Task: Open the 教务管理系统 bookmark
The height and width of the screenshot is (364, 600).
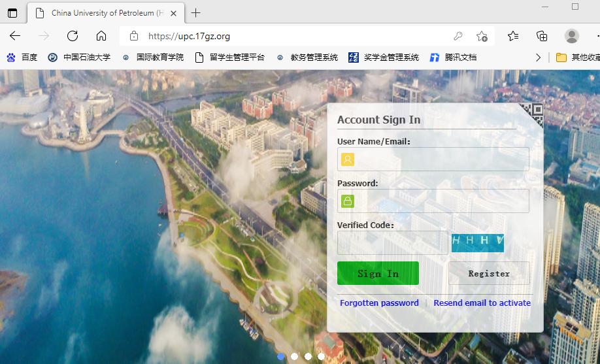Action: click(307, 58)
